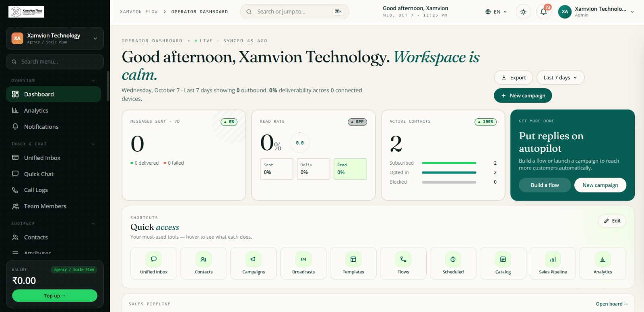
Task: Open Call Logs in the sidebar
Action: point(54,190)
